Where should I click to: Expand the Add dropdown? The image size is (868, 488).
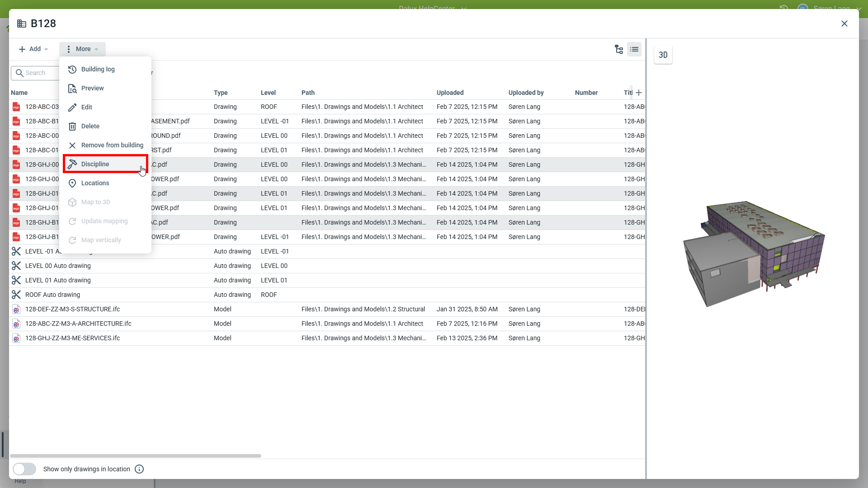(x=33, y=49)
